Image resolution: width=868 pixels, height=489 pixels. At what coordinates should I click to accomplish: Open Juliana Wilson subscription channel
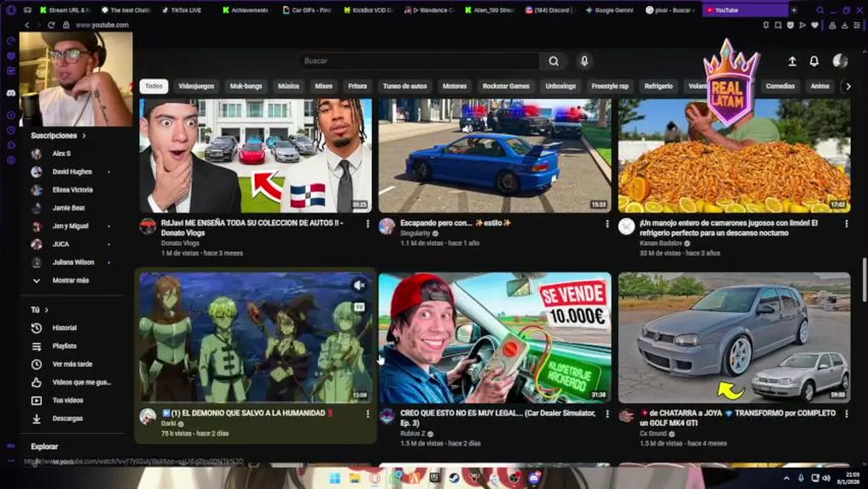coord(72,262)
